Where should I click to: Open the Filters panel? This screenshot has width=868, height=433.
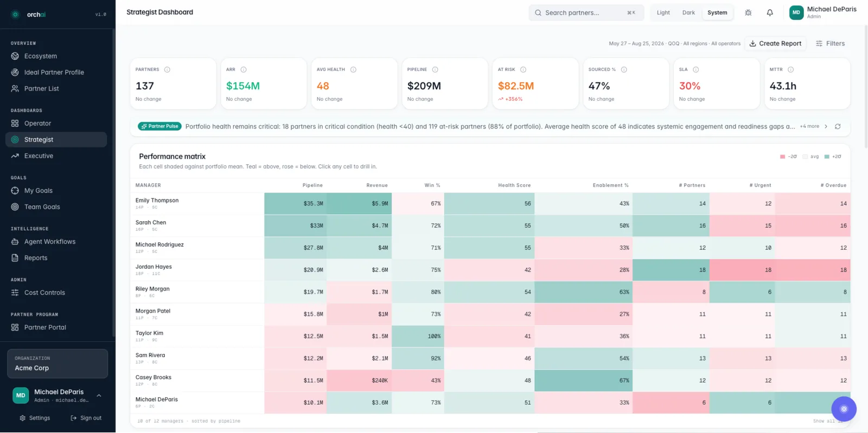830,43
